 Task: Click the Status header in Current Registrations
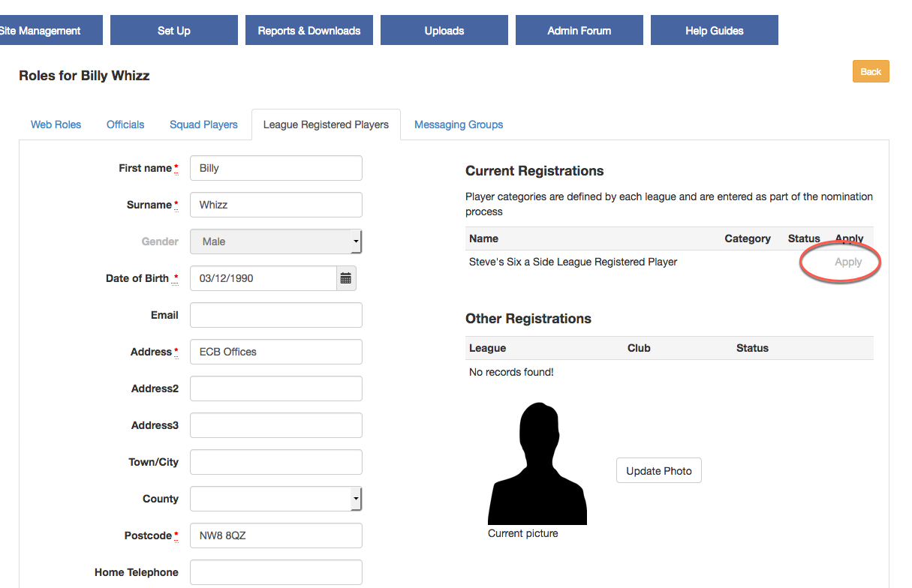[x=804, y=238]
